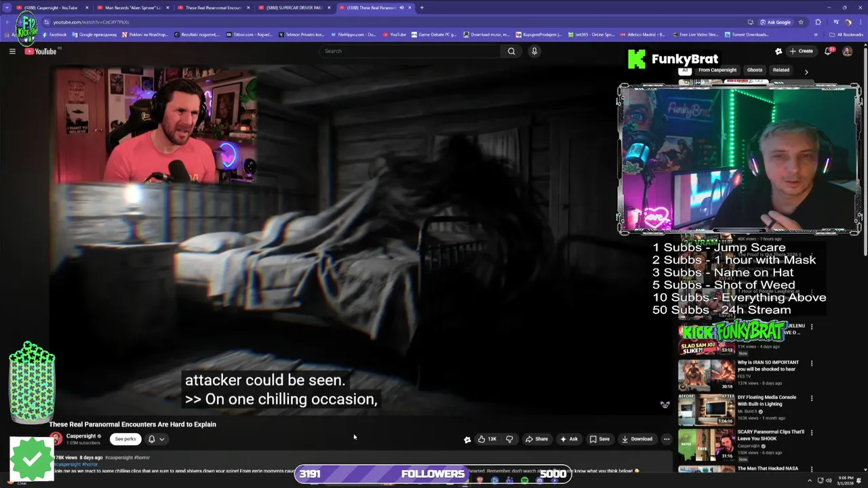Open the Create button
The width and height of the screenshot is (868, 488).
[x=801, y=51]
